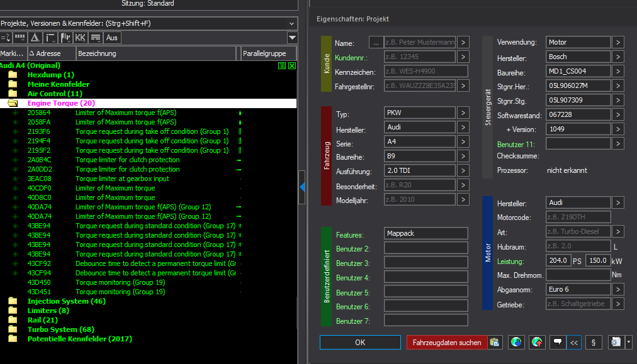Open the speech bubble comment button
The width and height of the screenshot is (637, 364).
[557, 343]
